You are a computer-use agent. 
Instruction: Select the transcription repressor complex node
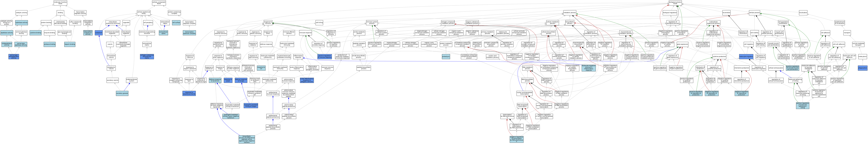189,33
